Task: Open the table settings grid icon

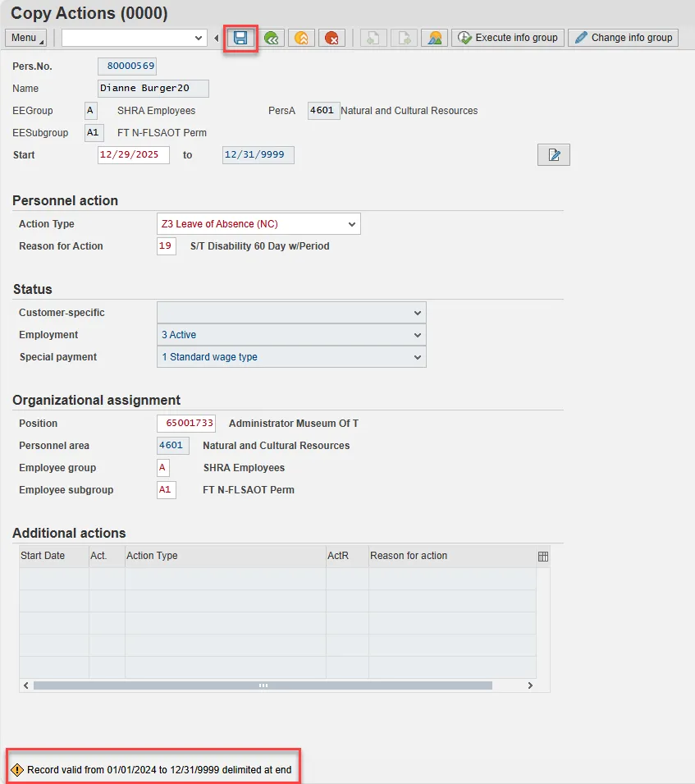Action: [542, 557]
